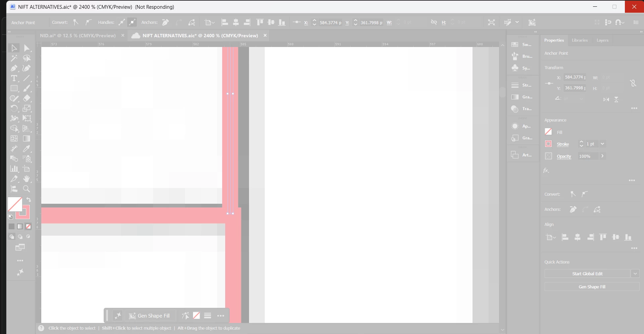This screenshot has height=334, width=644.
Task: Select the Gradient tool
Action: (27, 139)
